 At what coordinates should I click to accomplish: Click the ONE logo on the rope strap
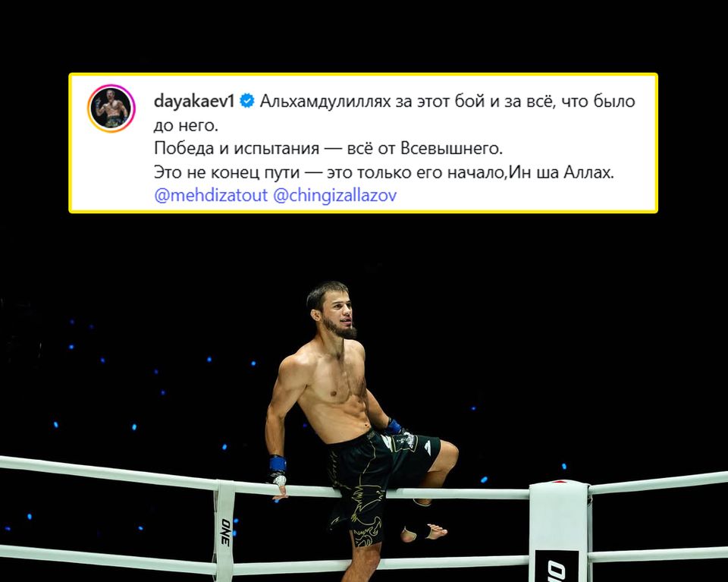(x=226, y=533)
